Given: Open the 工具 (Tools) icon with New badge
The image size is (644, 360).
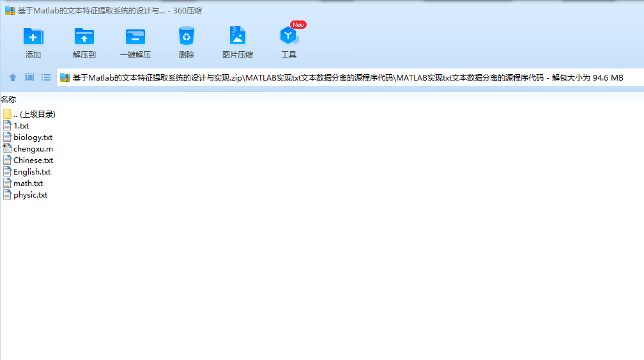Looking at the screenshot, I should [289, 36].
